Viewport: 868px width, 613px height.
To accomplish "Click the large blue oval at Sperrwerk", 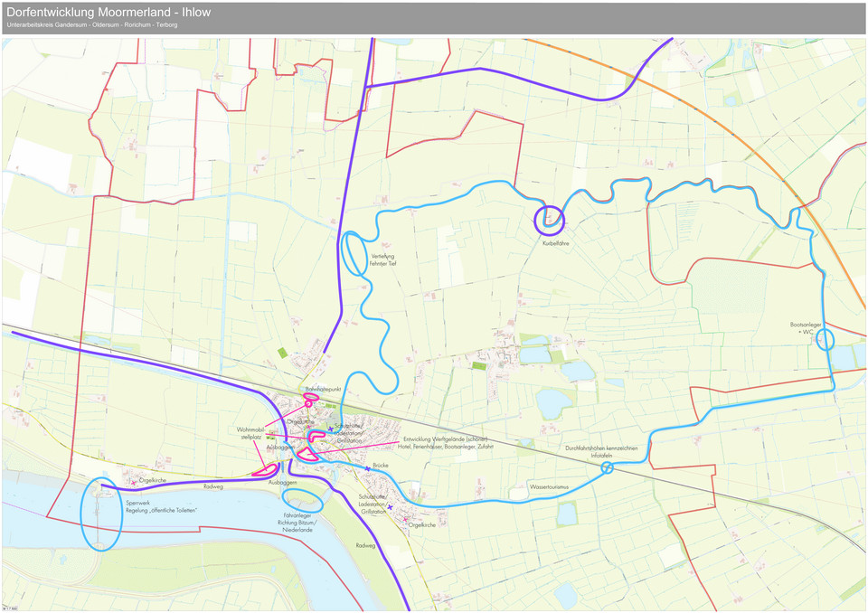I will tap(100, 514).
